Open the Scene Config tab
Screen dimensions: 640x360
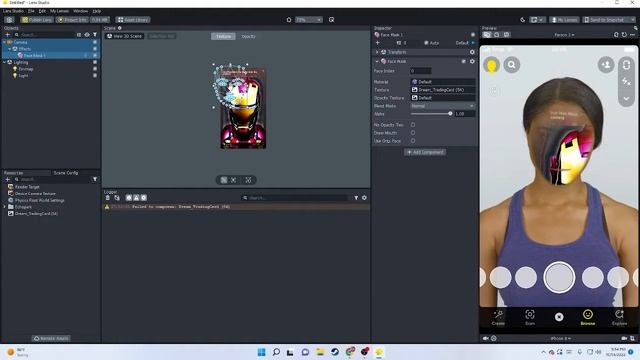coord(66,173)
